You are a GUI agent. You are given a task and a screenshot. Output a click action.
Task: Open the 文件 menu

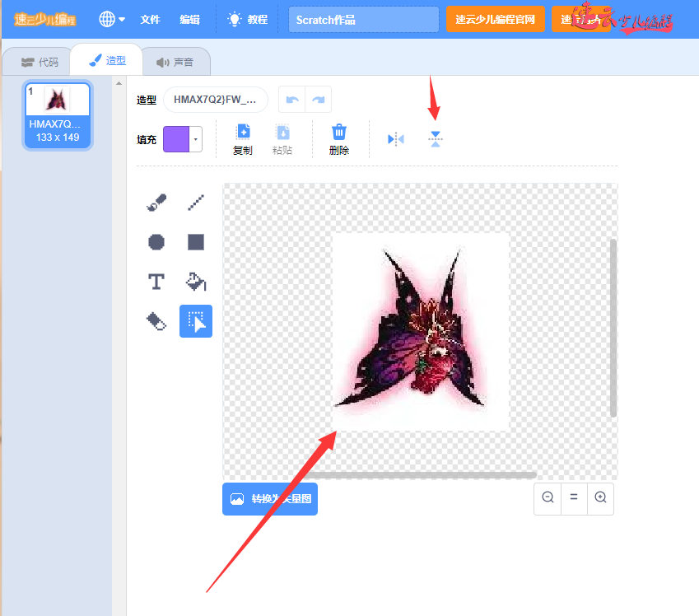(150, 19)
